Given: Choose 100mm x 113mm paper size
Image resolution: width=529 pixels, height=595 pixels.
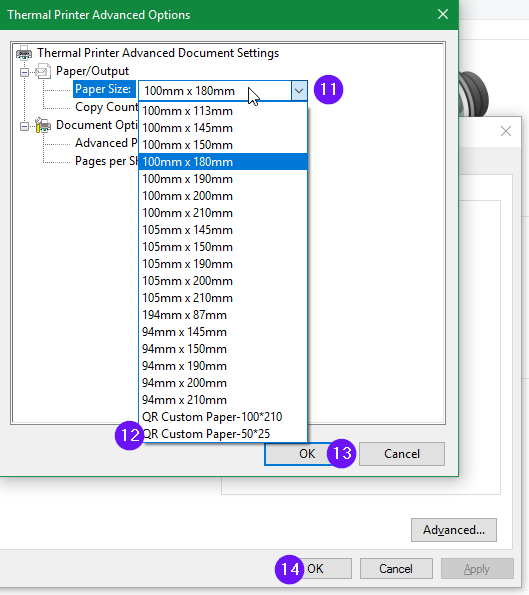Looking at the screenshot, I should [223, 111].
